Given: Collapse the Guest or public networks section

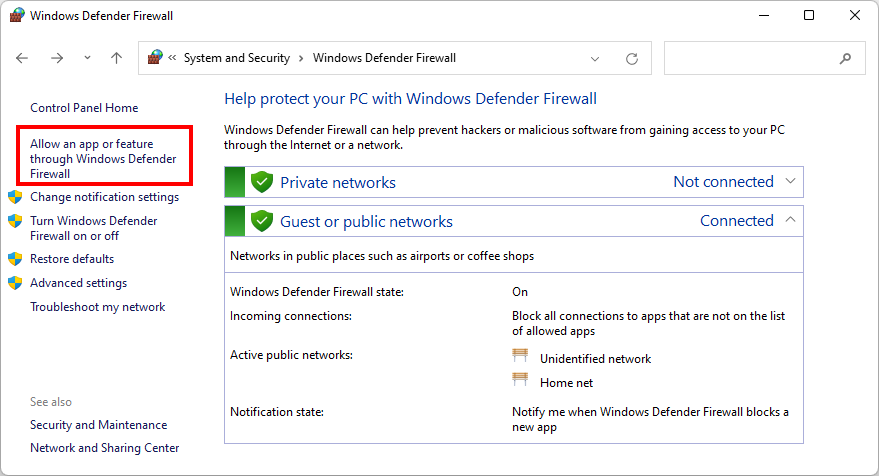Looking at the screenshot, I should coord(790,220).
